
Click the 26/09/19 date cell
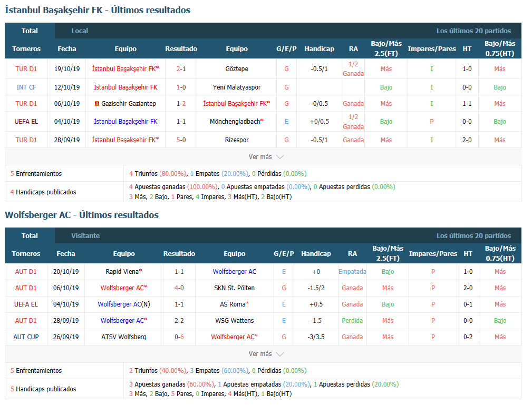(x=66, y=337)
